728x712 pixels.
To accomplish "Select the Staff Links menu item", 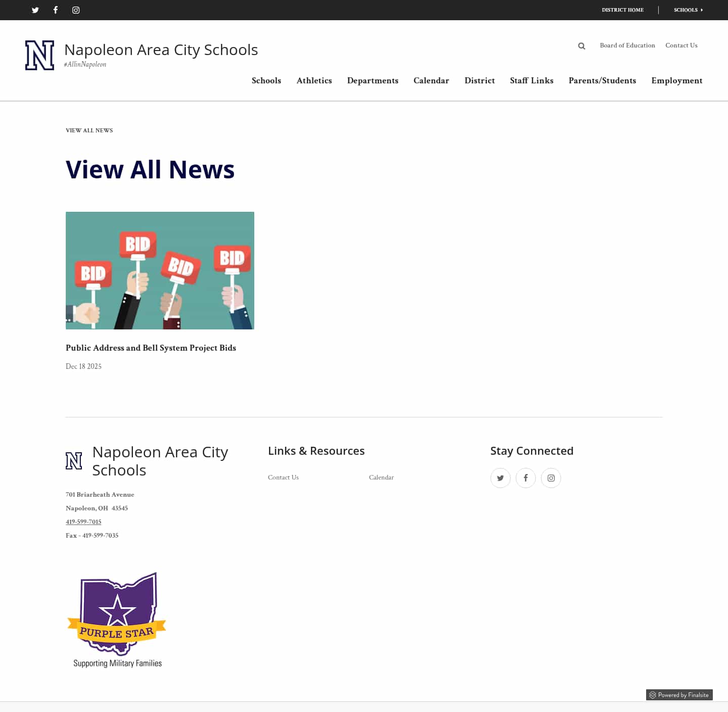I will [x=532, y=81].
